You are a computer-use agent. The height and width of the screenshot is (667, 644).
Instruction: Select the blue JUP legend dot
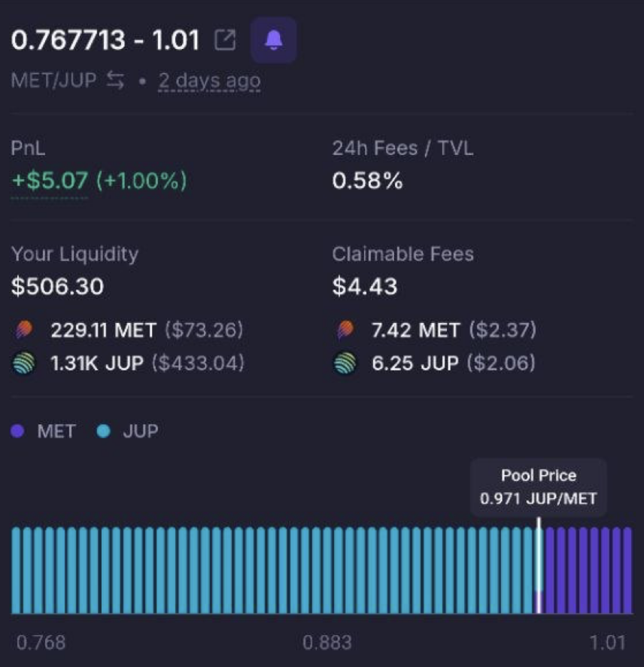pyautogui.click(x=103, y=431)
